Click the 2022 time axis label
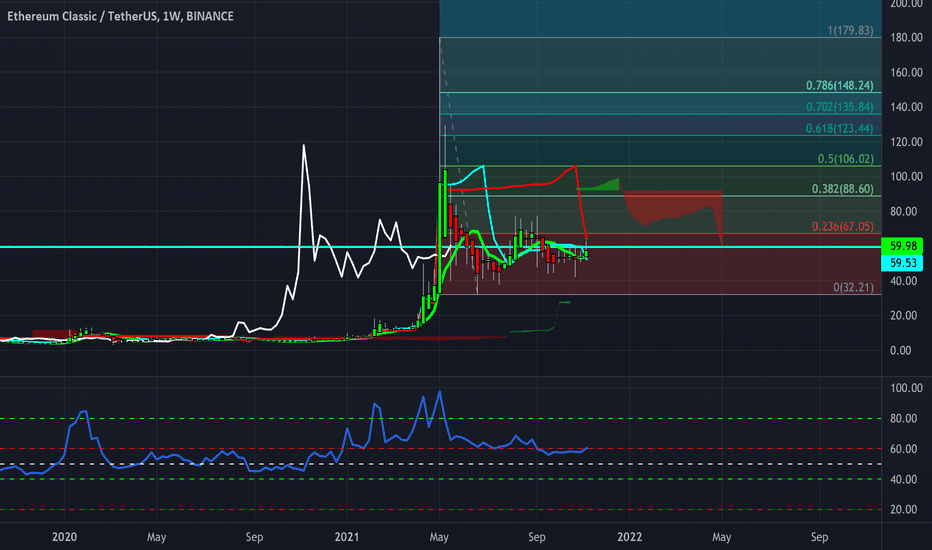The image size is (932, 550). point(629,537)
